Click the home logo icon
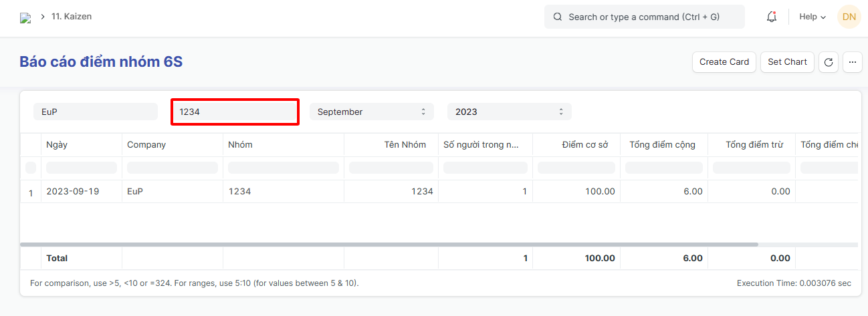This screenshot has height=316, width=868. (25, 18)
